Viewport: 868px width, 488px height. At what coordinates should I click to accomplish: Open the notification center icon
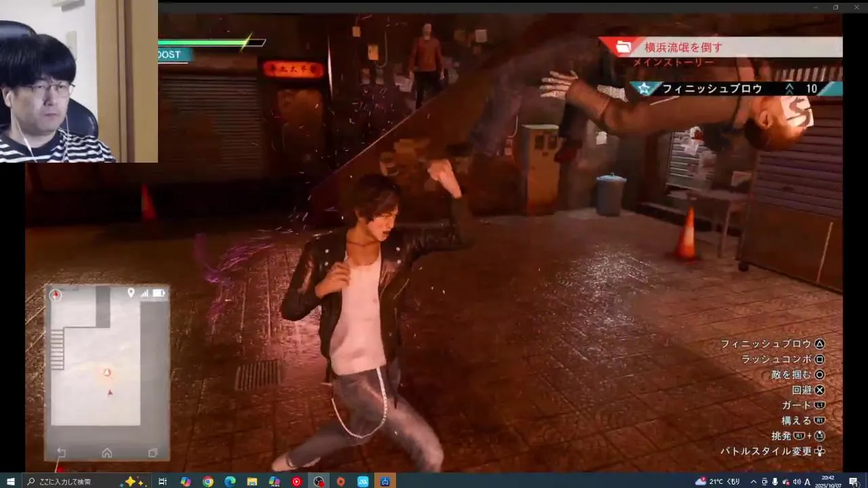[853, 481]
